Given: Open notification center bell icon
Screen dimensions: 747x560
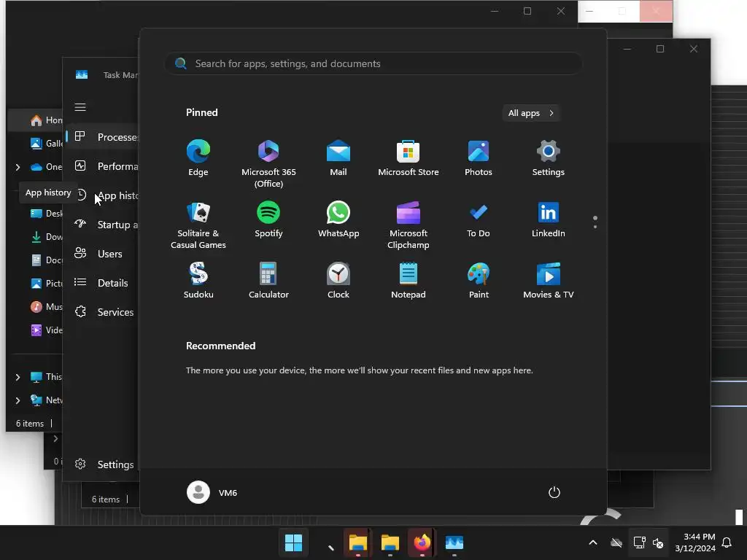Looking at the screenshot, I should click(x=727, y=542).
